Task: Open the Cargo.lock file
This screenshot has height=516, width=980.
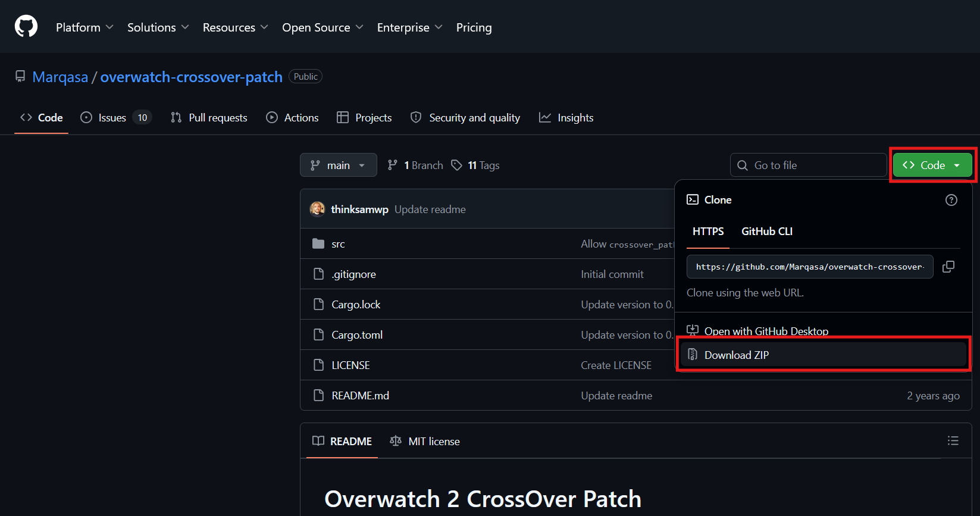Action: point(356,305)
